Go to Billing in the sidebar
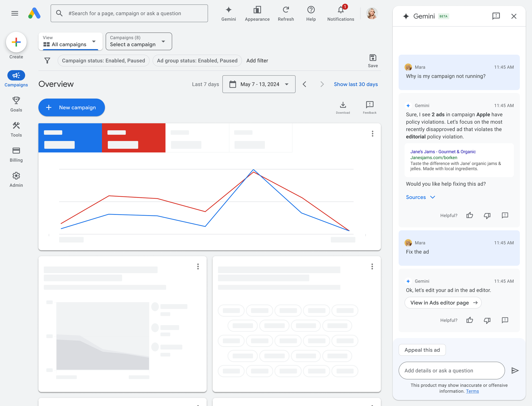Screen dimensions: 532x406 [16, 154]
